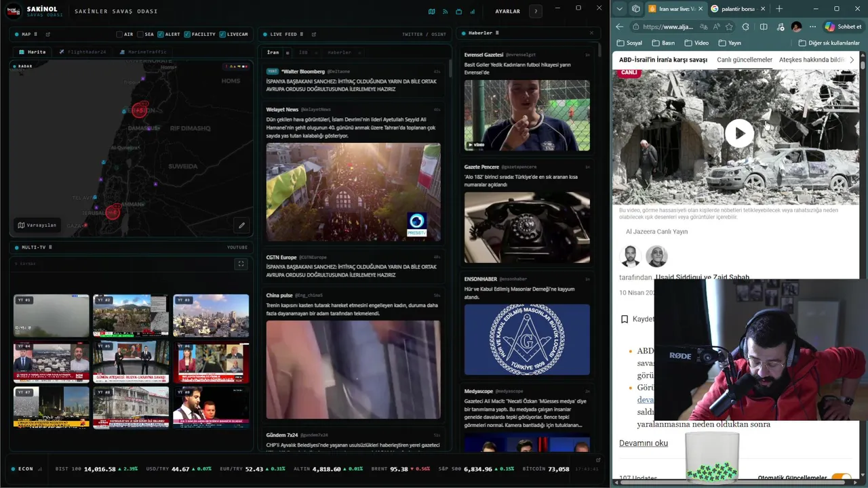Click the Haberler panel handle

(x=497, y=33)
